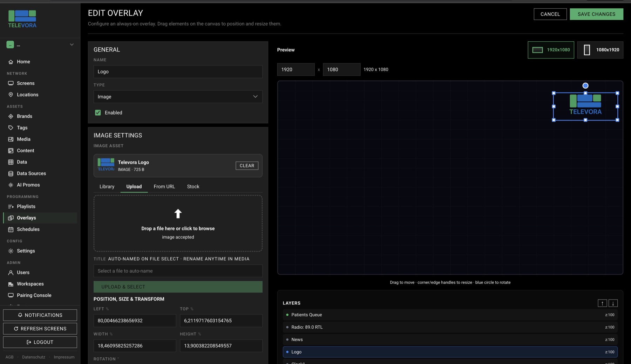Viewport: 631px width, 364px height.
Task: Click Refresh Screens
Action: (40, 329)
